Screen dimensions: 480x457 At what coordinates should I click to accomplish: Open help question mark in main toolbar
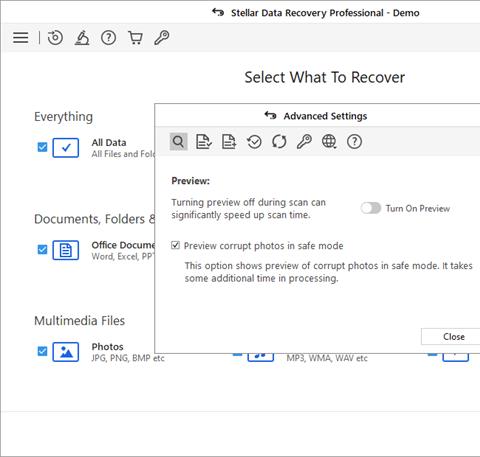[x=108, y=38]
